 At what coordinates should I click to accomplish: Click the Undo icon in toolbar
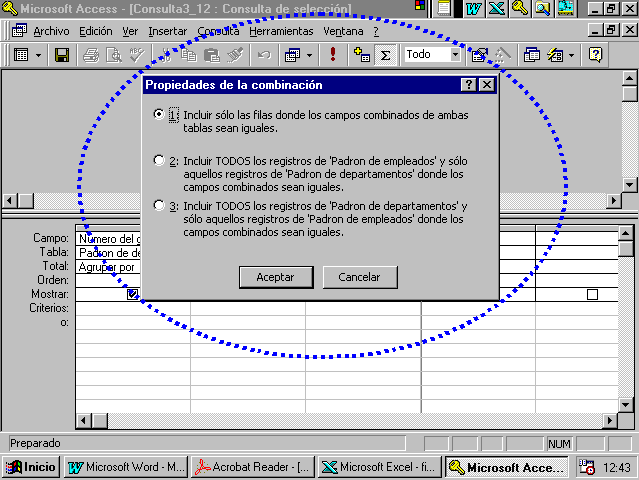pos(264,55)
